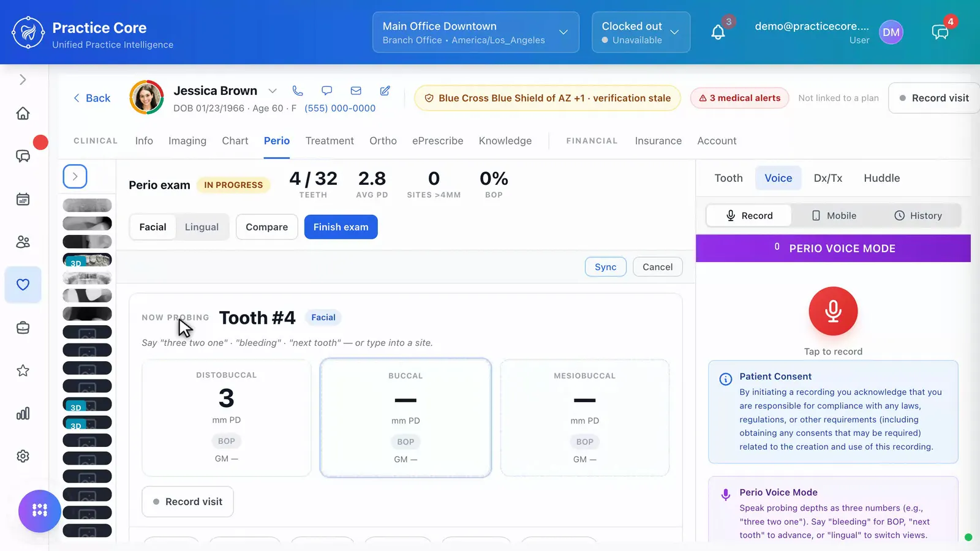This screenshot has width=980, height=551.
Task: Switch to Mobile recording mode
Action: pos(834,216)
